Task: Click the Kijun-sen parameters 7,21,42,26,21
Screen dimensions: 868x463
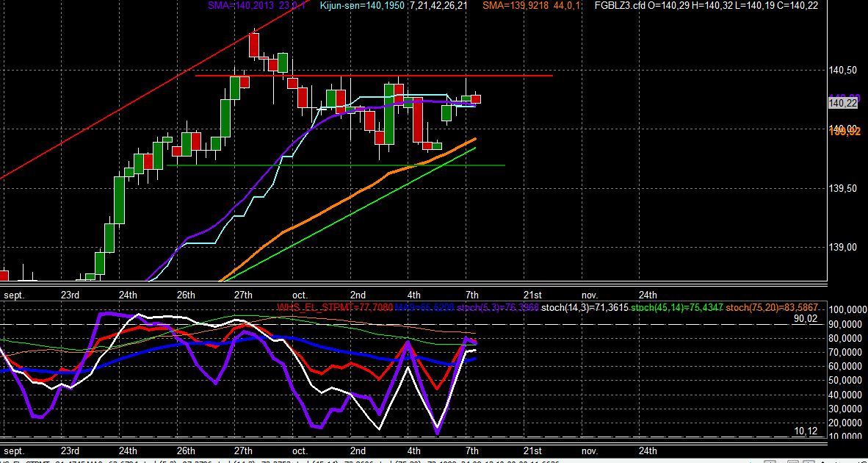Action: (440, 6)
